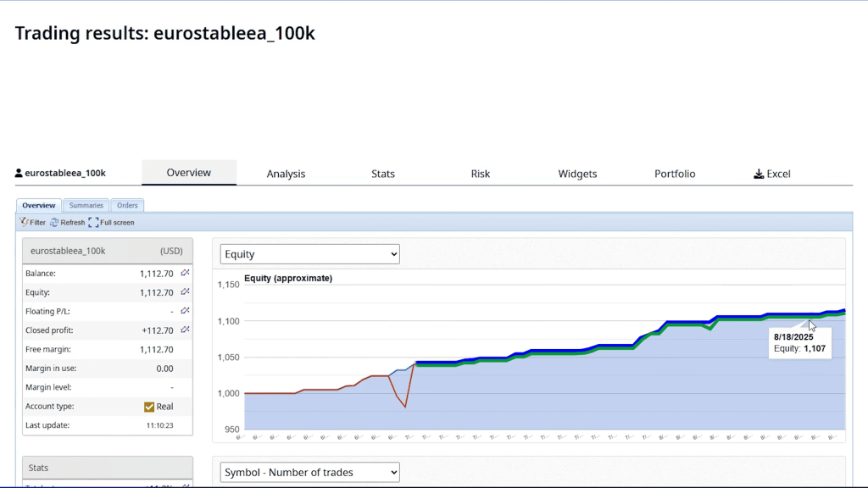Click the Excel download icon
The width and height of the screenshot is (868, 488).
coord(758,174)
